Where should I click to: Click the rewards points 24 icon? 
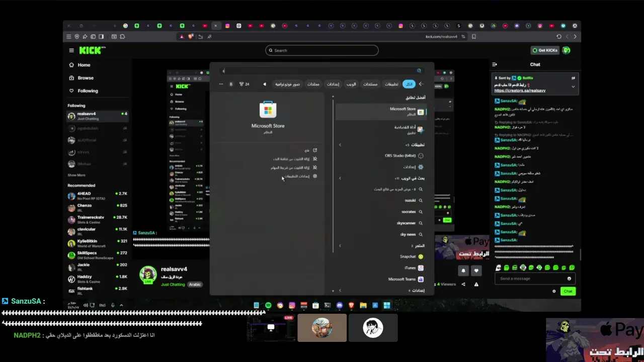[244, 84]
